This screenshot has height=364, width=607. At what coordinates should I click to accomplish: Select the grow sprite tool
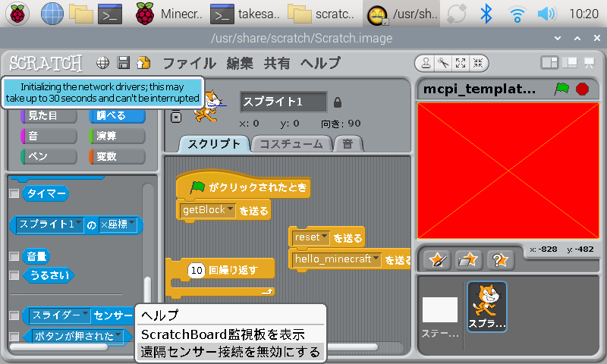point(461,63)
